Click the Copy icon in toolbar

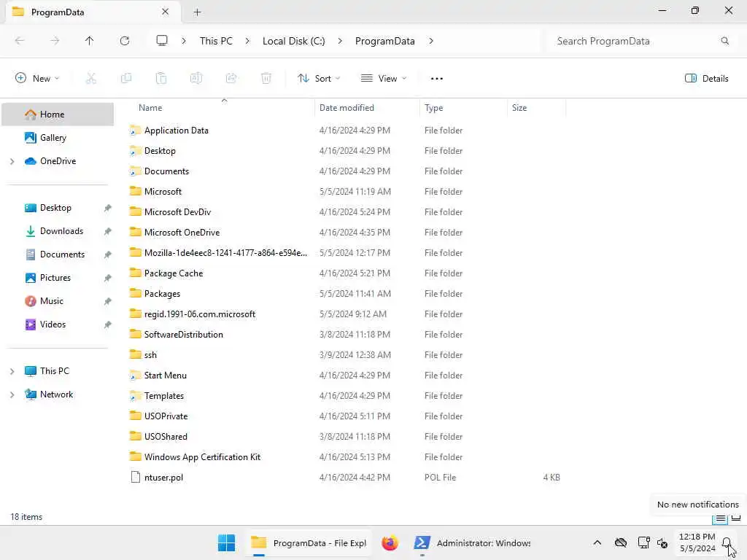click(x=125, y=79)
